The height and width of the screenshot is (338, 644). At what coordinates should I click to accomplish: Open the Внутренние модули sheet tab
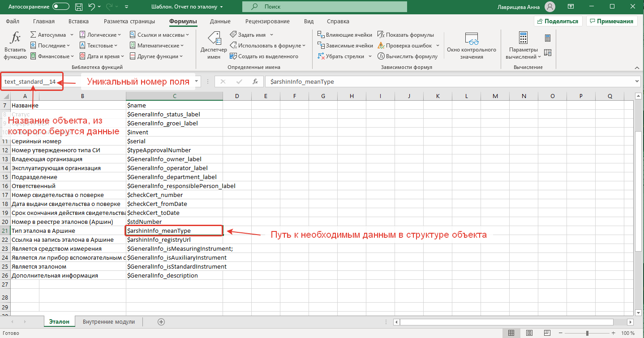pyautogui.click(x=109, y=322)
